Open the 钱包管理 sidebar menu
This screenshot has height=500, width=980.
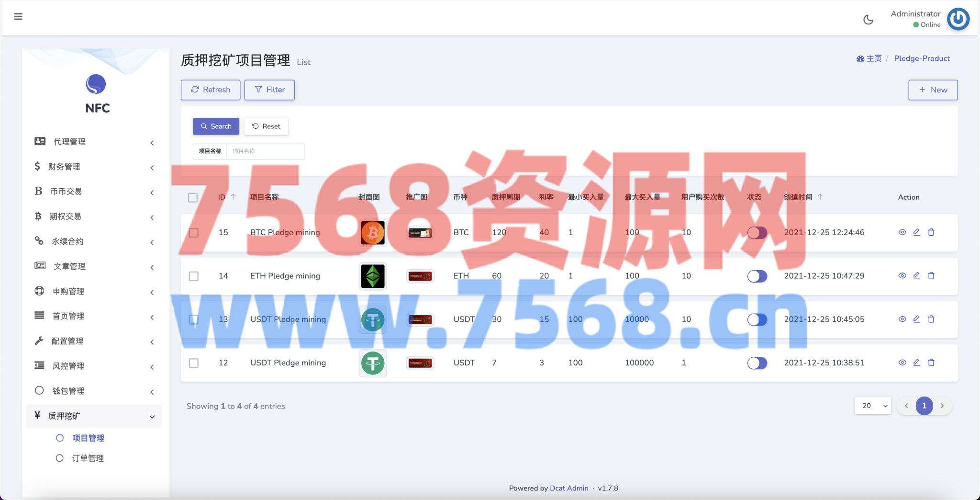point(93,391)
